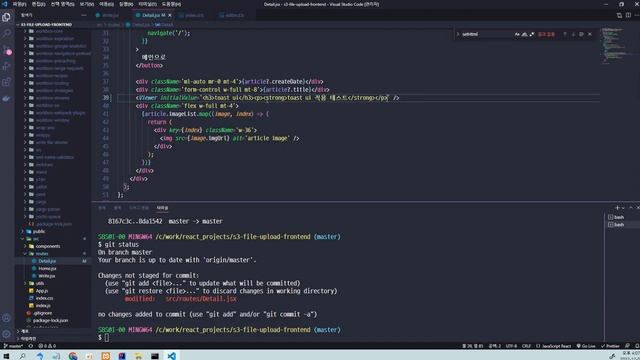This screenshot has width=640, height=360.
Task: Click next match arrow in find widget
Action: pos(573,34)
